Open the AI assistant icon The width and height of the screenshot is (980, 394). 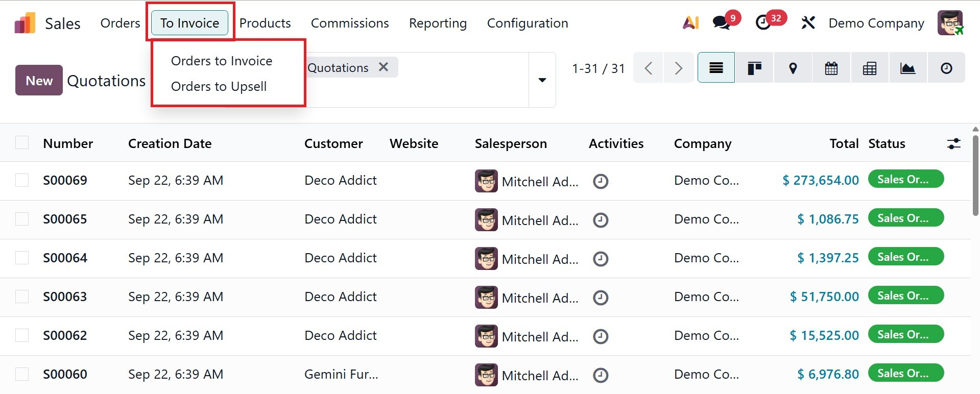690,23
